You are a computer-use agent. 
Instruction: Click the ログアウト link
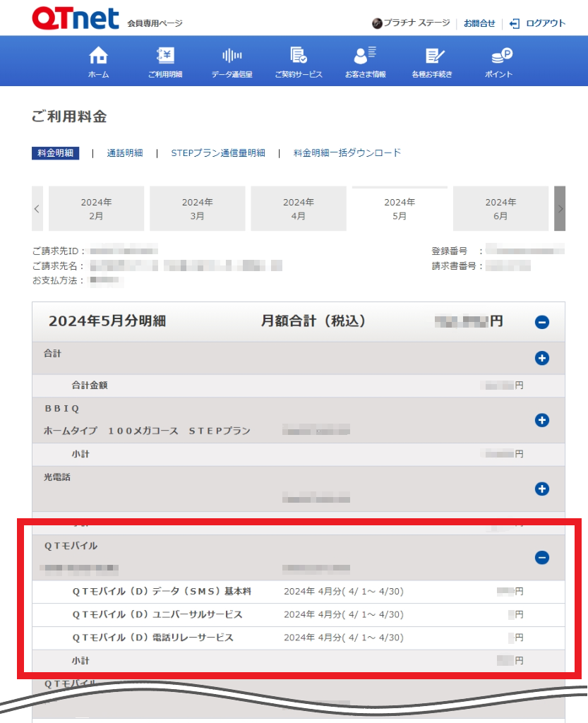(x=546, y=23)
